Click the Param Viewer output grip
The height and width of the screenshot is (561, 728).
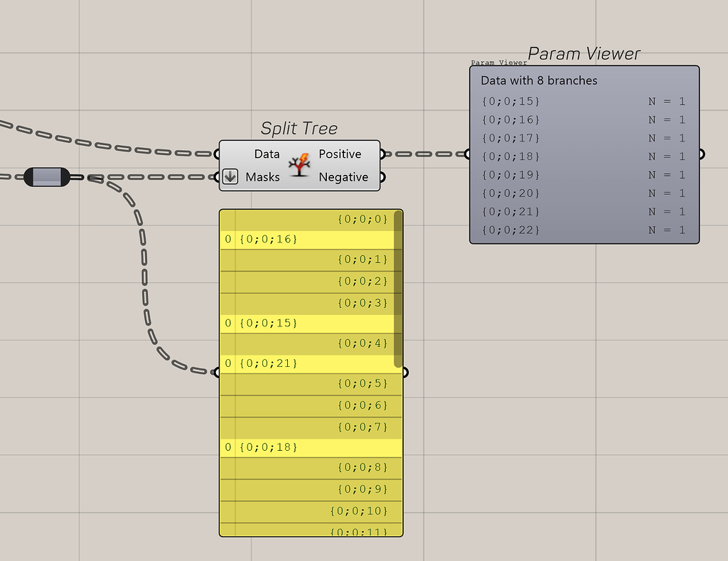click(x=700, y=153)
